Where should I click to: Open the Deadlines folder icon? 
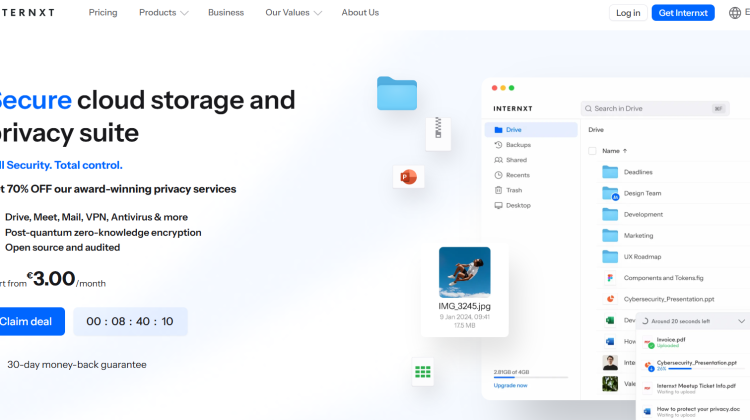point(610,172)
